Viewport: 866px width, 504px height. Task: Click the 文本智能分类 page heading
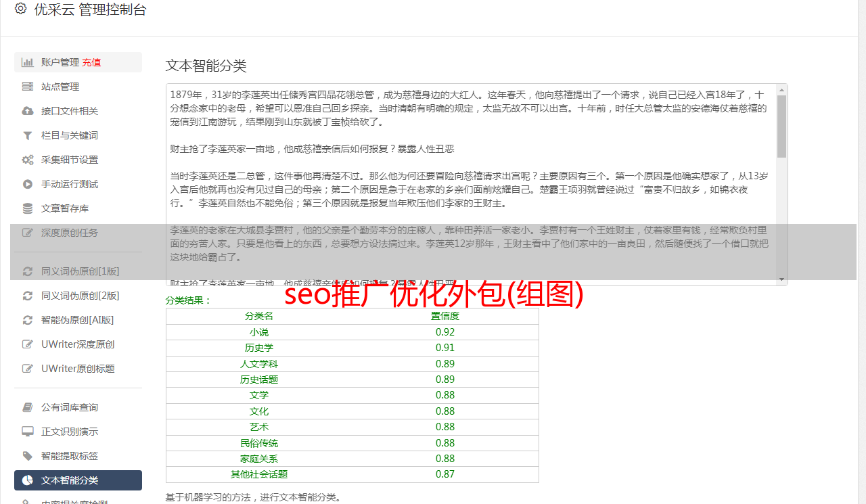pyautogui.click(x=206, y=66)
